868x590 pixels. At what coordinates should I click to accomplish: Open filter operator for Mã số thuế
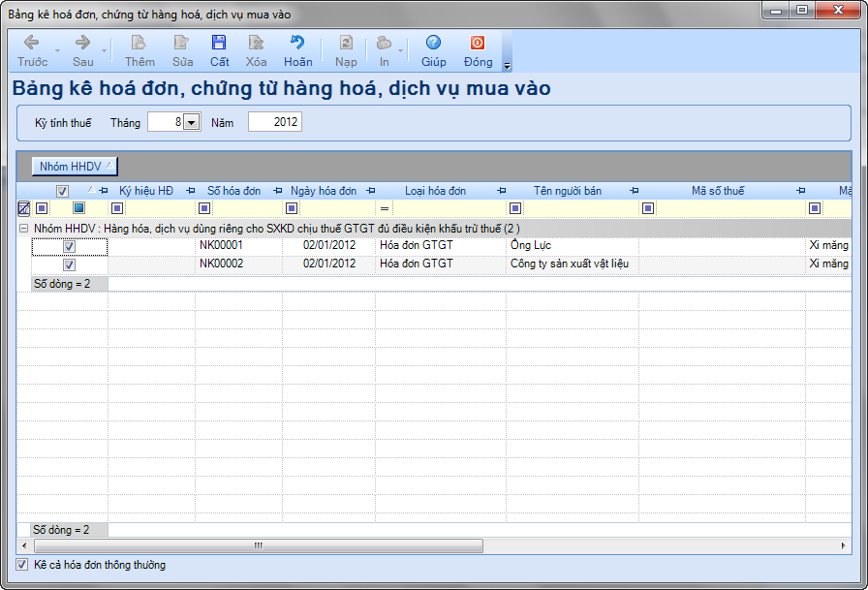coord(648,208)
